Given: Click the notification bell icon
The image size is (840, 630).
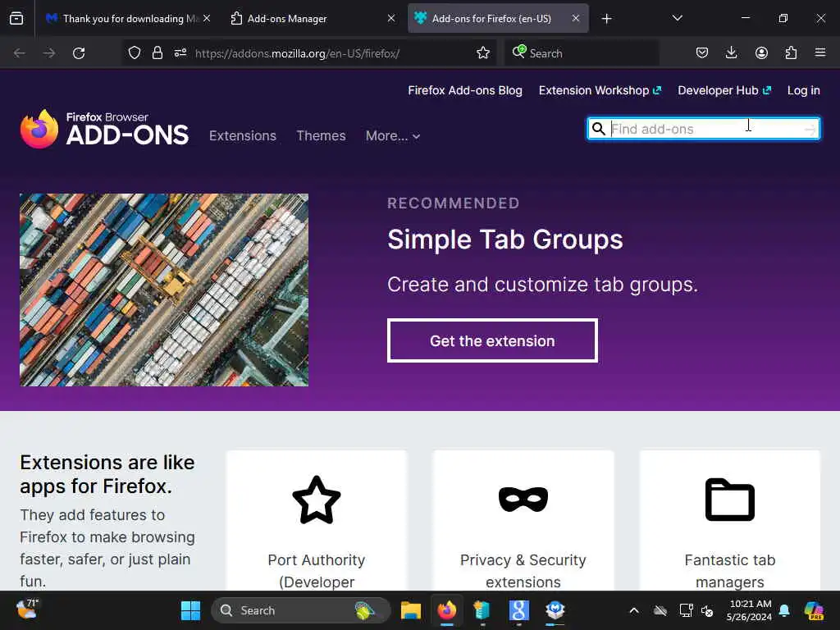Looking at the screenshot, I should click(x=784, y=610).
